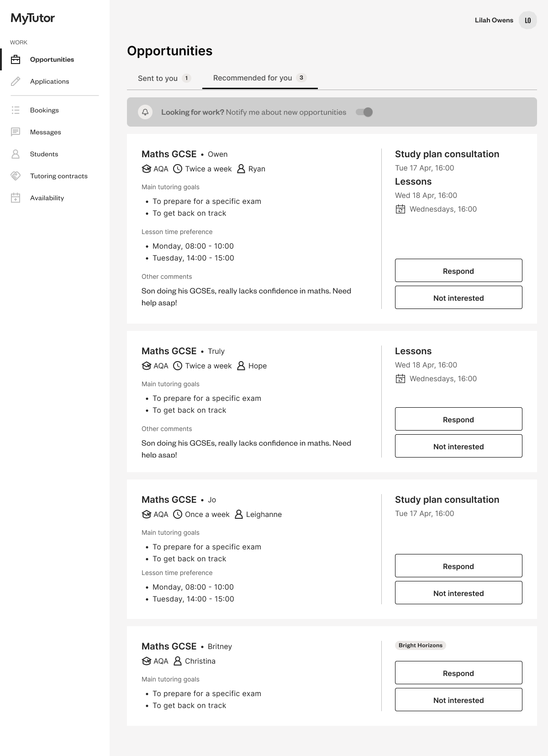Click the LO user avatar

click(528, 20)
